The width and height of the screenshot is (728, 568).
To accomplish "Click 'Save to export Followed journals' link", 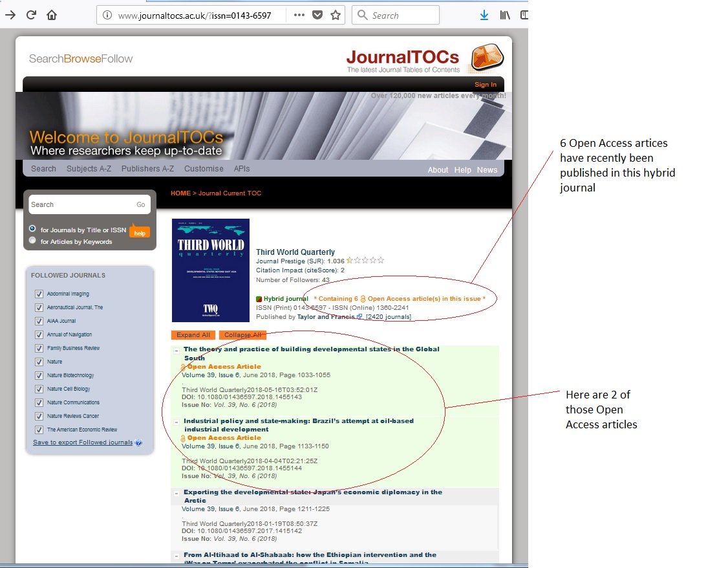I will pos(83,442).
